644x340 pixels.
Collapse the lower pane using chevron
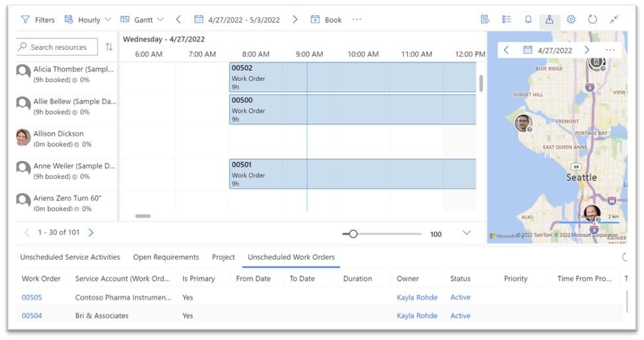point(466,233)
